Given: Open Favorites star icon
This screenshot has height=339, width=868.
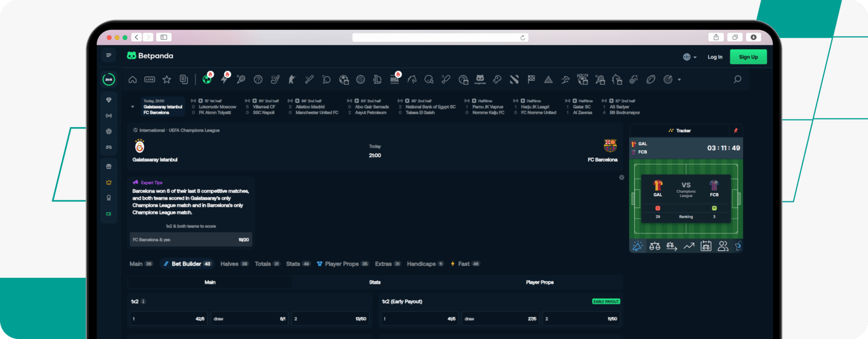Looking at the screenshot, I should pos(167,80).
